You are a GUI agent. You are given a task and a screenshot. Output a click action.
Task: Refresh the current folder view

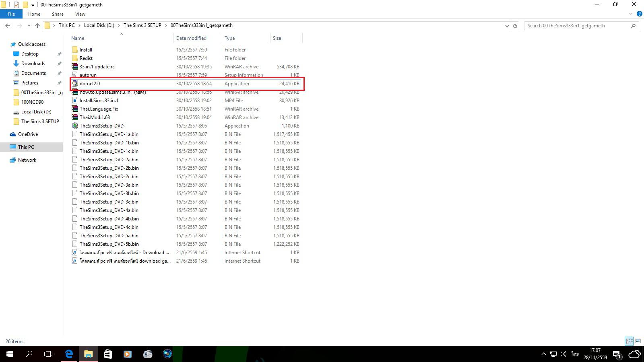pos(515,26)
